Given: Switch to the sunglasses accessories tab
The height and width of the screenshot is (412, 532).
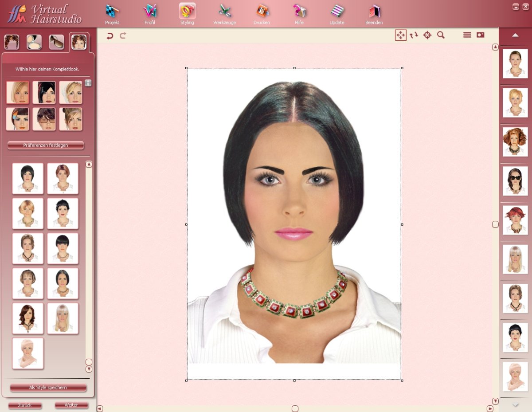Looking at the screenshot, I should point(56,42).
